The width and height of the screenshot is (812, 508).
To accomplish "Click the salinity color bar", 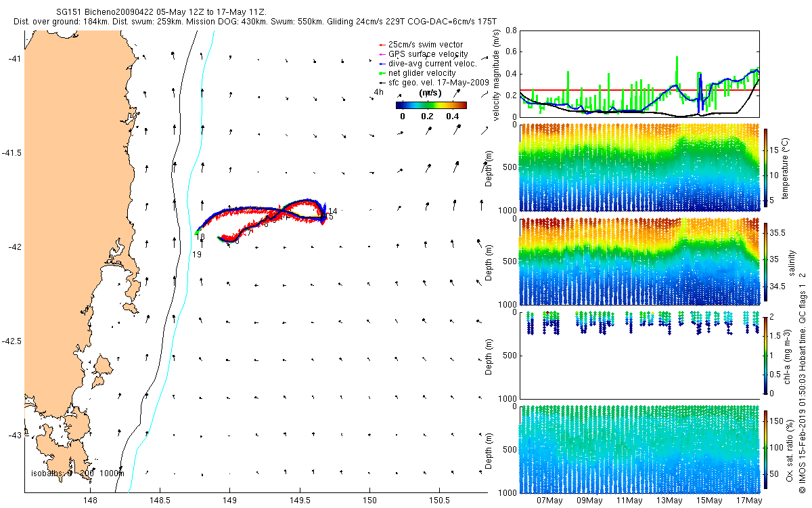I will (x=765, y=262).
